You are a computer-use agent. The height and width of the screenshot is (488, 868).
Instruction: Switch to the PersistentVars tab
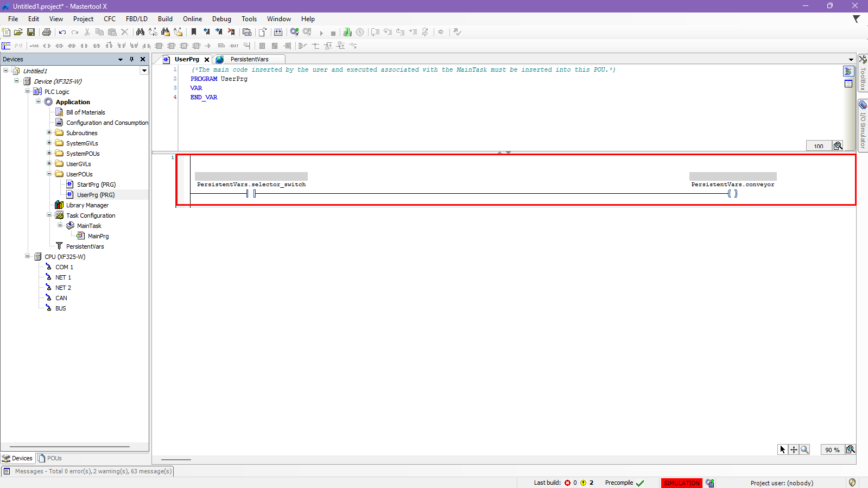pos(249,59)
